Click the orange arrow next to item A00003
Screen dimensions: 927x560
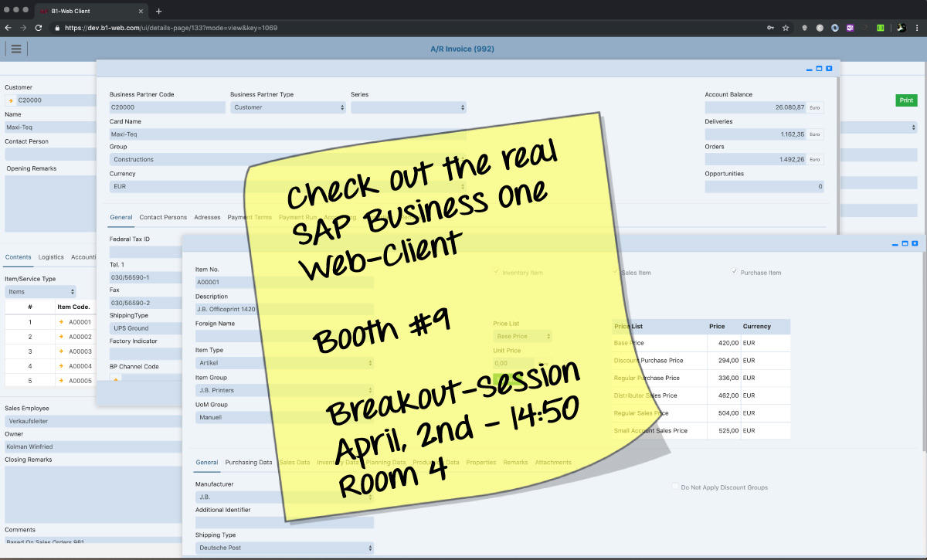tap(61, 351)
